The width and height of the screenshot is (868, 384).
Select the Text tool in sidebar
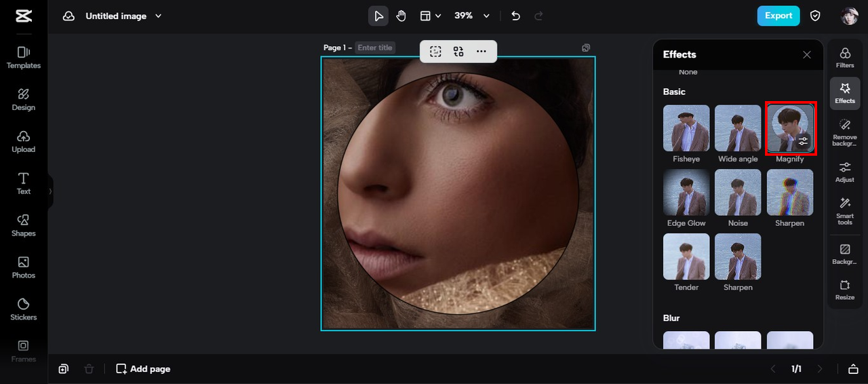24,184
